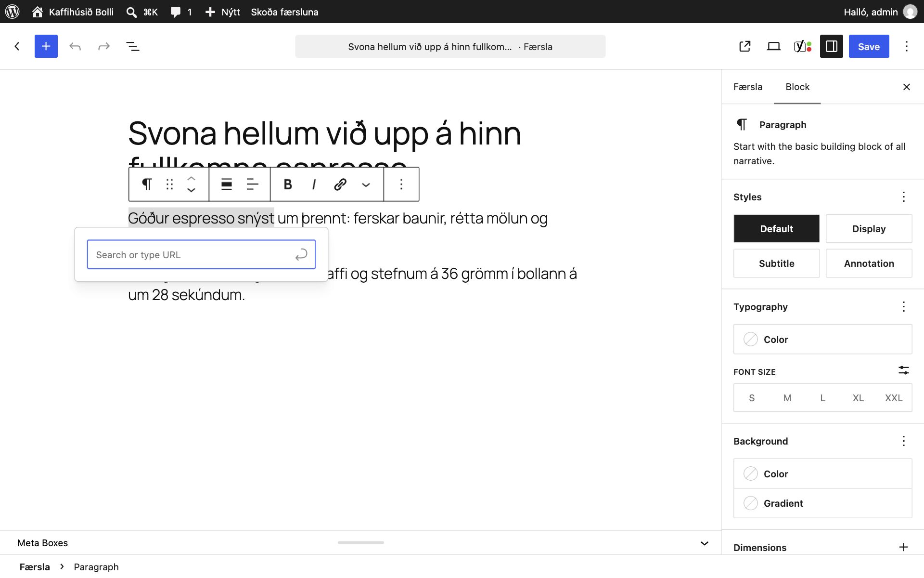Viewport: 924px width, 578px height.
Task: Close the settings sidebar
Action: (x=907, y=87)
